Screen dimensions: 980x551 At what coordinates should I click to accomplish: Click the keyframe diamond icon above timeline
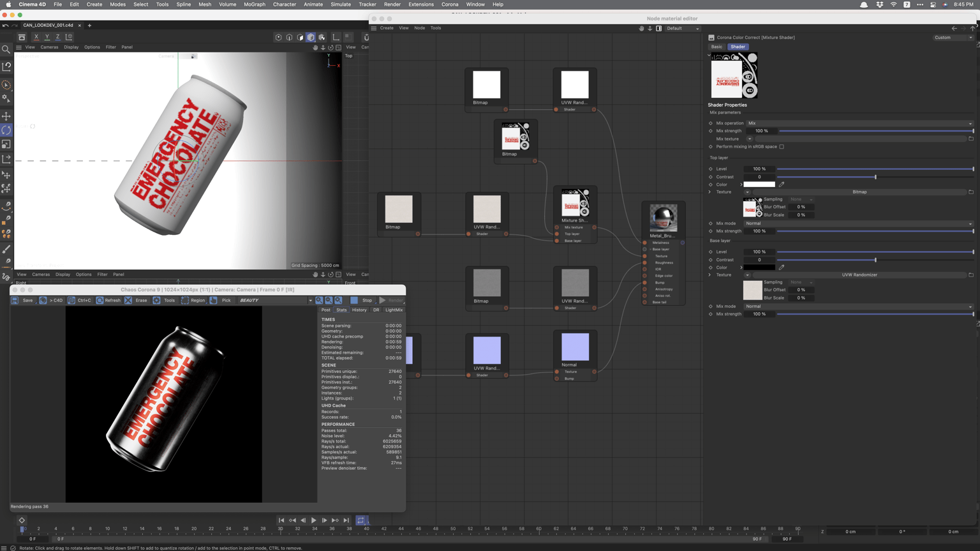pos(22,520)
